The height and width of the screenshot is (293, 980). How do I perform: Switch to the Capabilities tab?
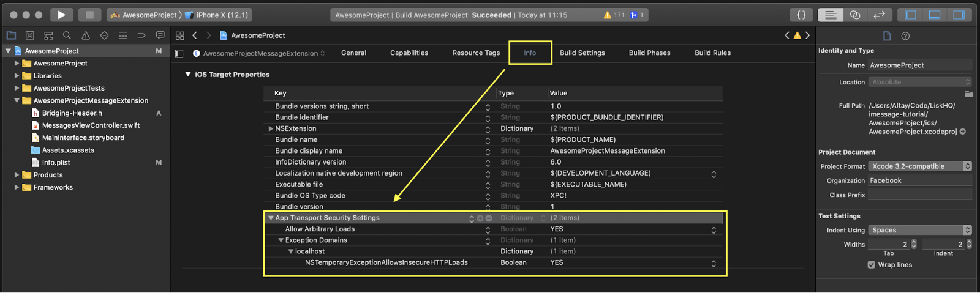click(x=409, y=53)
